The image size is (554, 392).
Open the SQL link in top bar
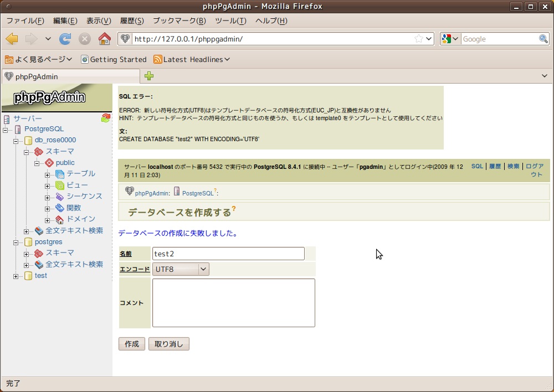(477, 166)
